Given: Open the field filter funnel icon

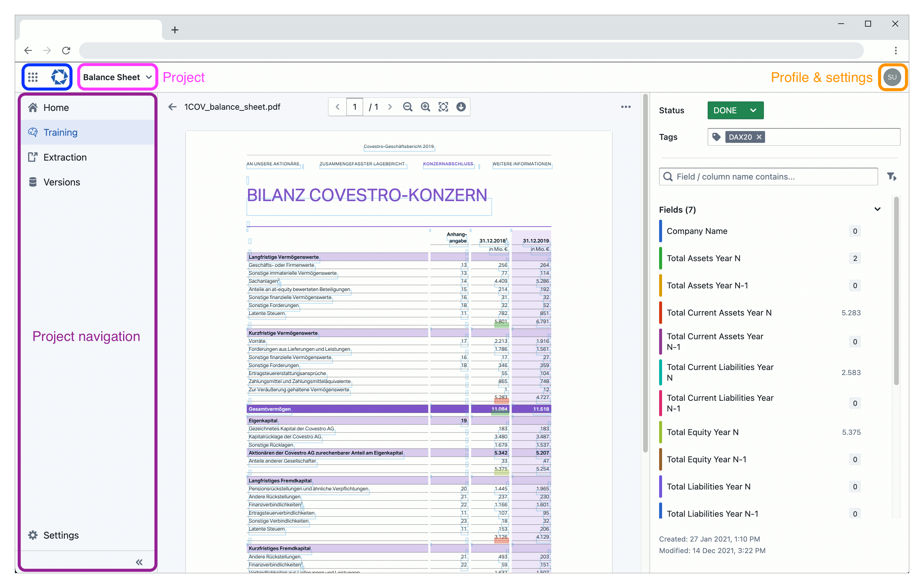Looking at the screenshot, I should (x=892, y=177).
